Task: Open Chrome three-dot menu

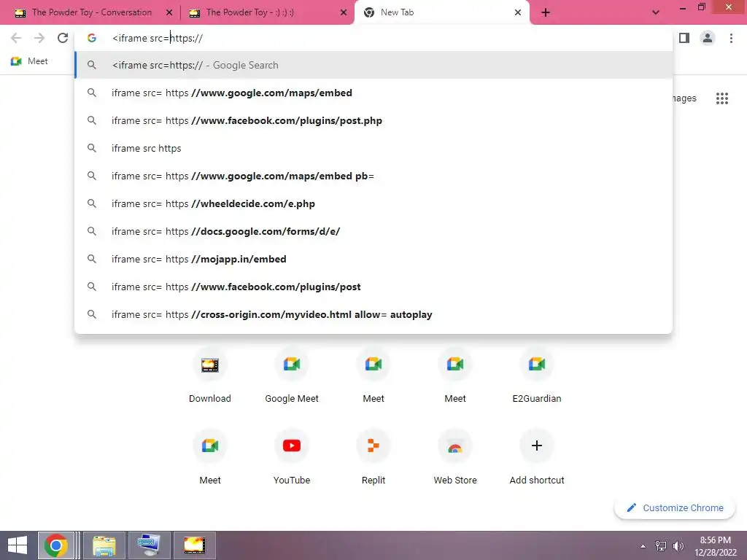Action: pos(731,38)
